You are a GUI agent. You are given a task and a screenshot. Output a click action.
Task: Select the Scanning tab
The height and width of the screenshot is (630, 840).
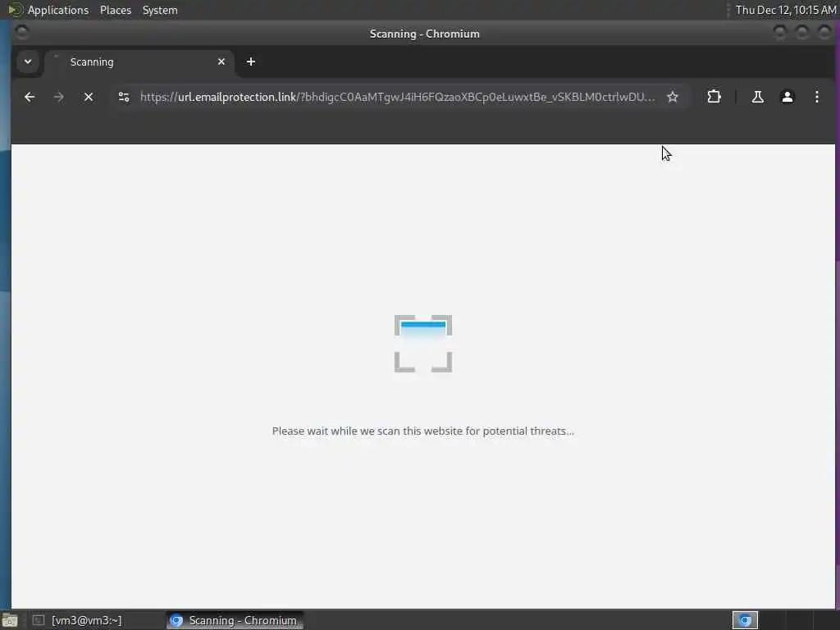[x=139, y=62]
